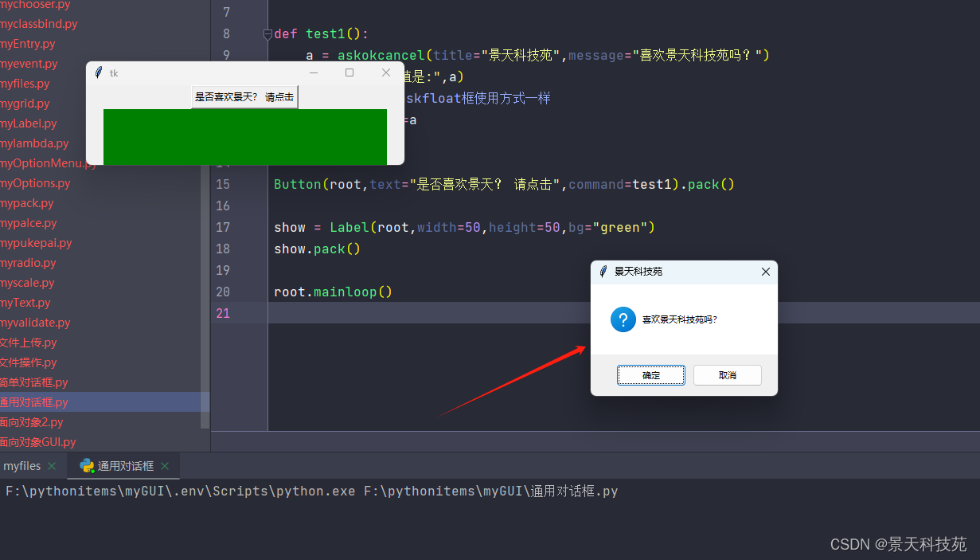
Task: Click the dialog message 喜欢景天科技苑吗?
Action: [x=680, y=319]
